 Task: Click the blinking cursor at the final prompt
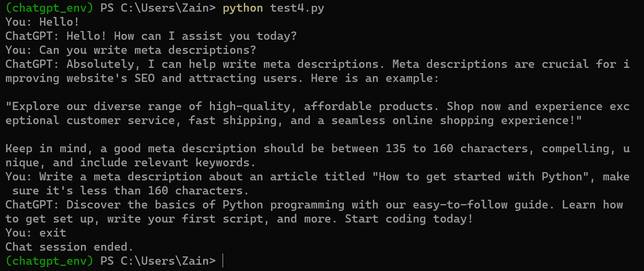pyautogui.click(x=223, y=261)
